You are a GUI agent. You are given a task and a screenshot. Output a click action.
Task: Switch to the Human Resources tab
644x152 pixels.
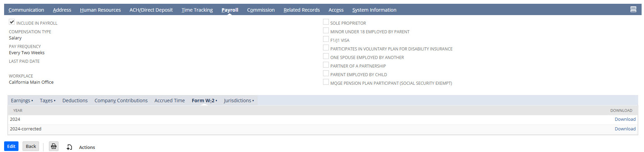[x=100, y=10]
